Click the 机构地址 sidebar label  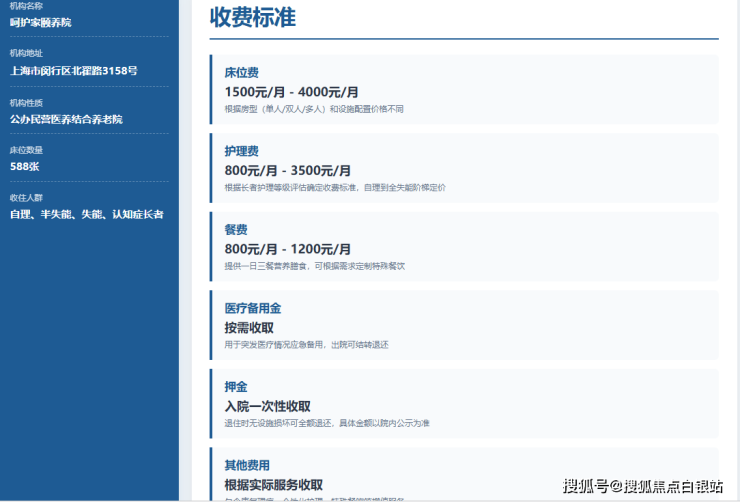pos(26,53)
